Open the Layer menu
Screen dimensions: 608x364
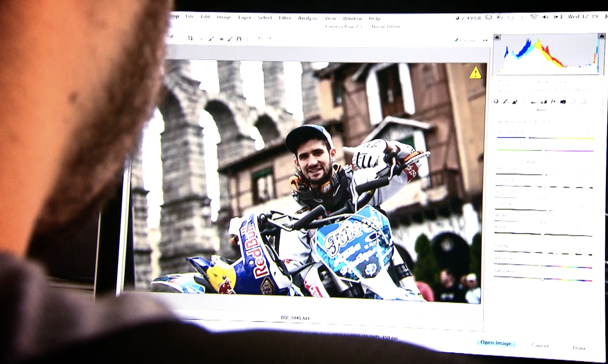pos(245,17)
